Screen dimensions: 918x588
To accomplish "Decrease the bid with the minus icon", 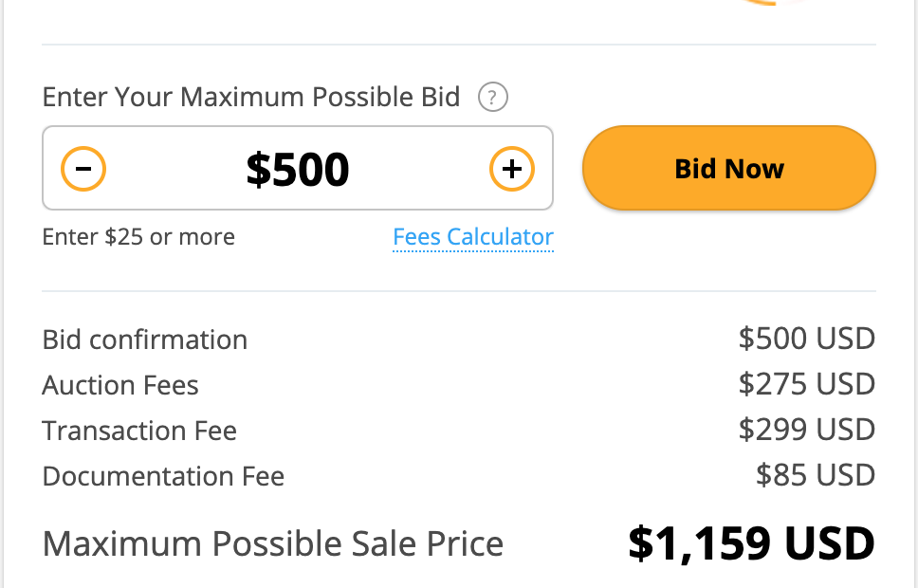I will click(83, 169).
